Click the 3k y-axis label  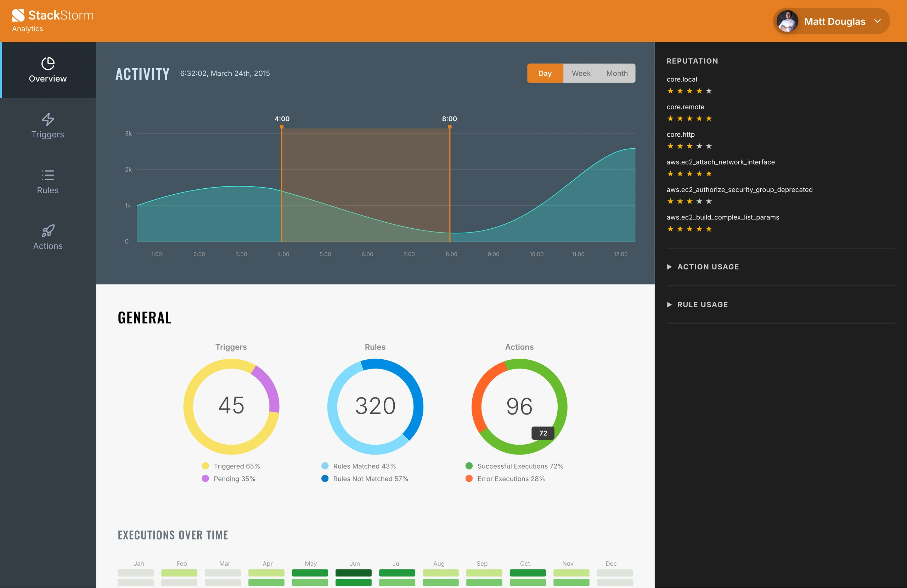tap(128, 133)
